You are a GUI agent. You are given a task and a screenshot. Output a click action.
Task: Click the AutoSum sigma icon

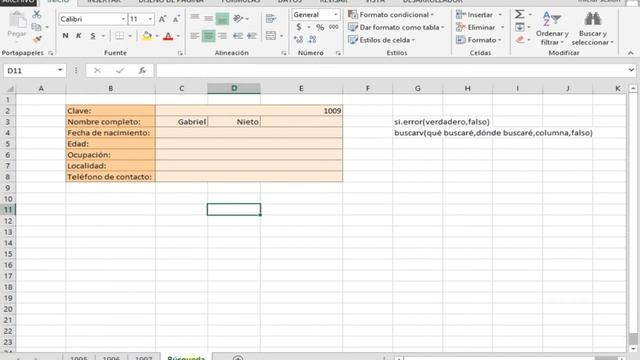point(519,15)
